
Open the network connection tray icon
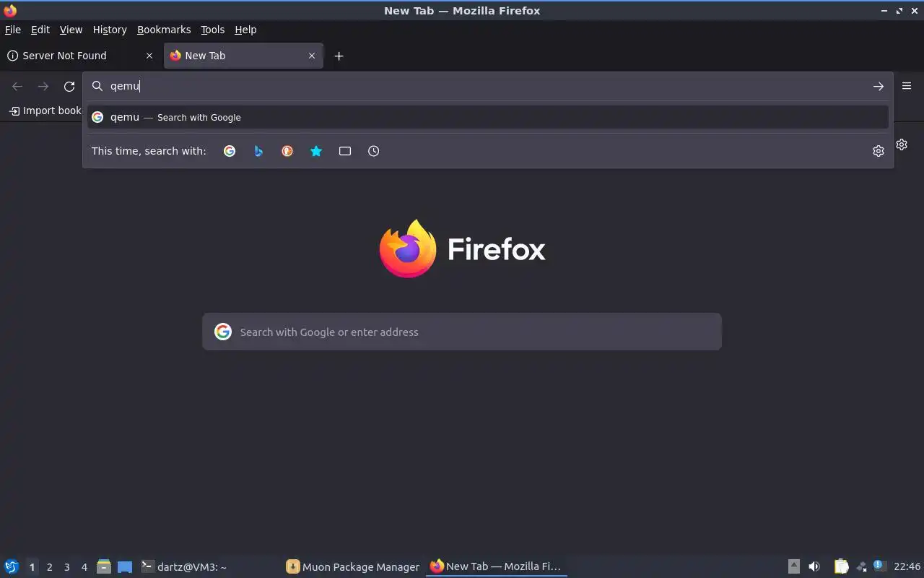861,567
